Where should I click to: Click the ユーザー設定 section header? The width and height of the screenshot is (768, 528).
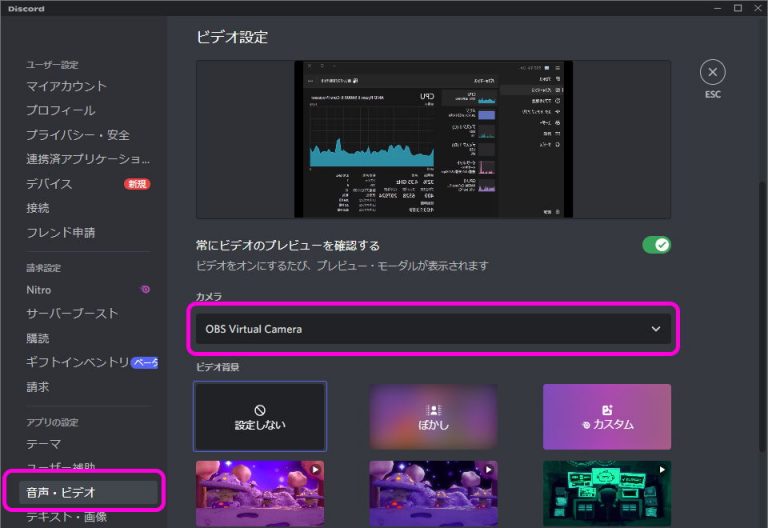point(52,65)
